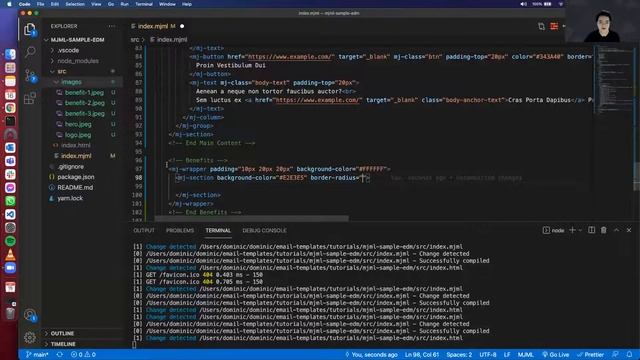Viewport: 640px width, 360px height.
Task: Click the red MJML preview icon
Action: pos(554,27)
